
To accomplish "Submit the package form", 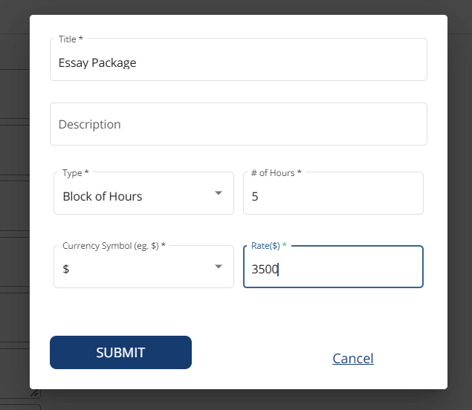I will 121,352.
